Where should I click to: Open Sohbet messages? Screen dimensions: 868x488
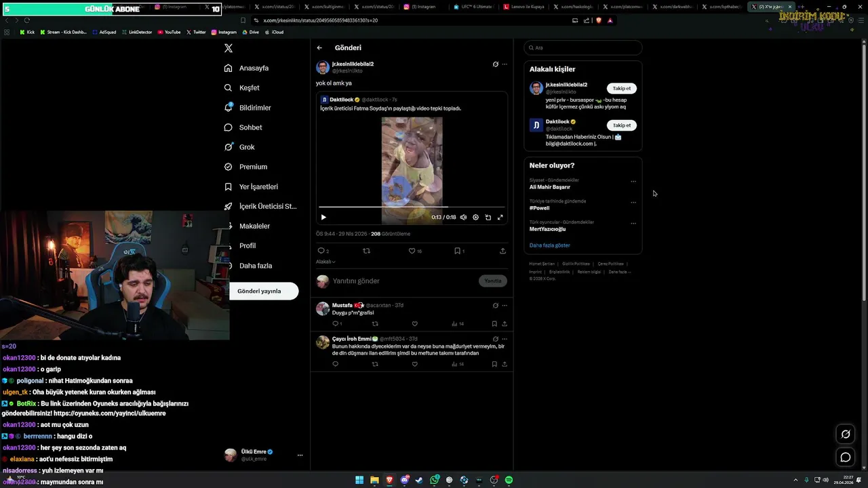243,127
